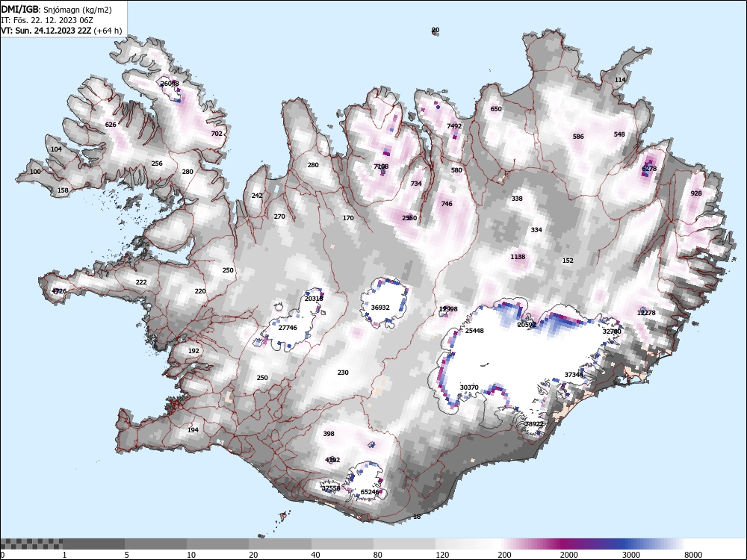Image resolution: width=747 pixels, height=560 pixels.
Task: Click the legend label '8000'
Action: pyautogui.click(x=693, y=555)
